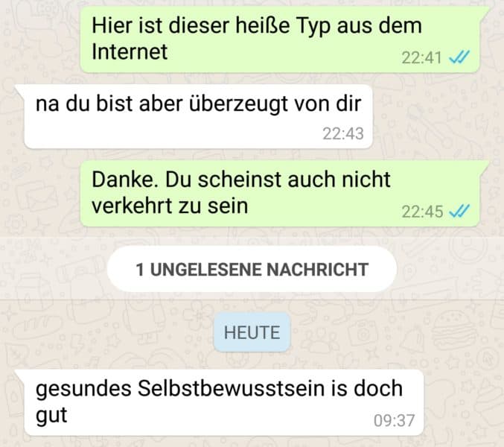Click the word 'gut' in bottom bubble
Image resolution: width=504 pixels, height=447 pixels.
[51, 416]
